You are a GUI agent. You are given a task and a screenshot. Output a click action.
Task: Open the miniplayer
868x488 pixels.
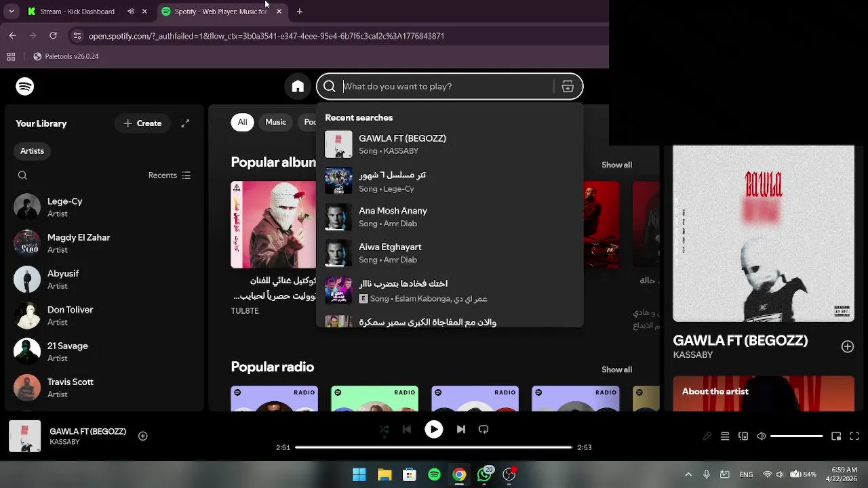click(x=836, y=436)
